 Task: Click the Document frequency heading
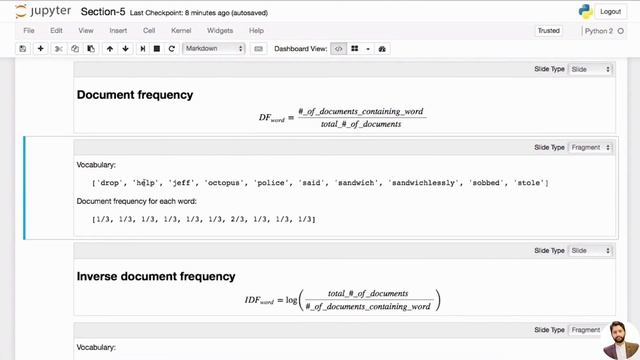[x=135, y=95]
